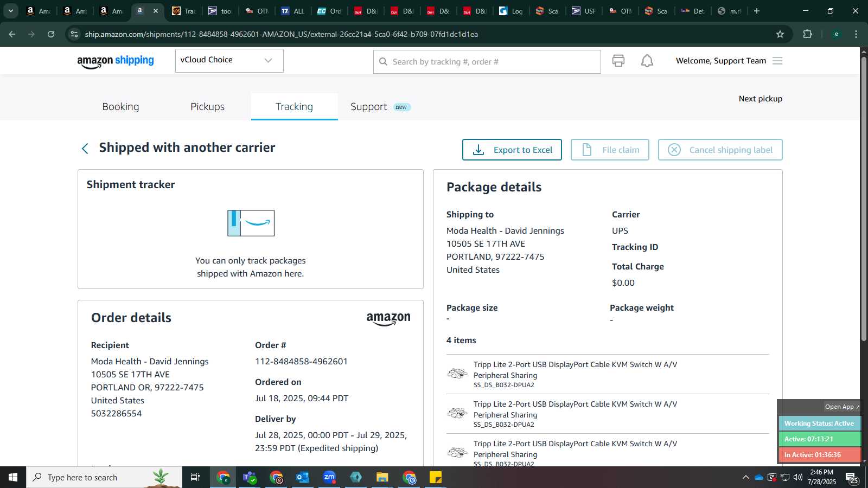Click the printer icon in header
The height and width of the screenshot is (488, 868).
tap(618, 61)
